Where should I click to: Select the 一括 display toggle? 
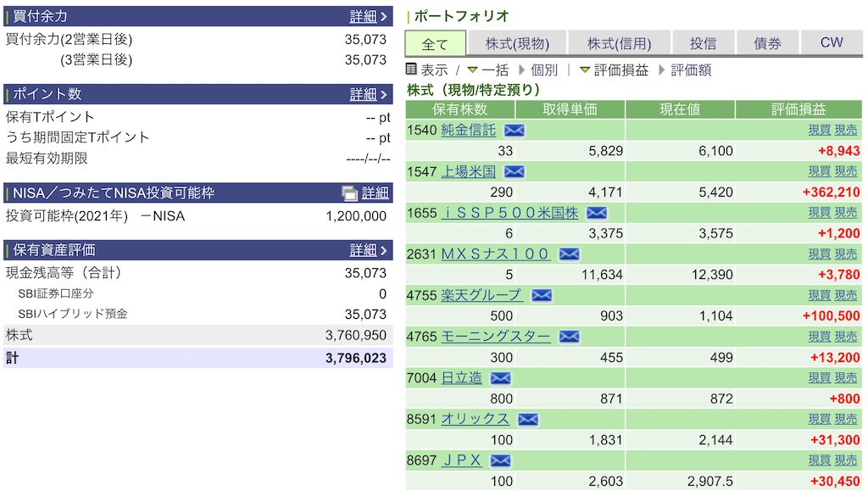(488, 70)
